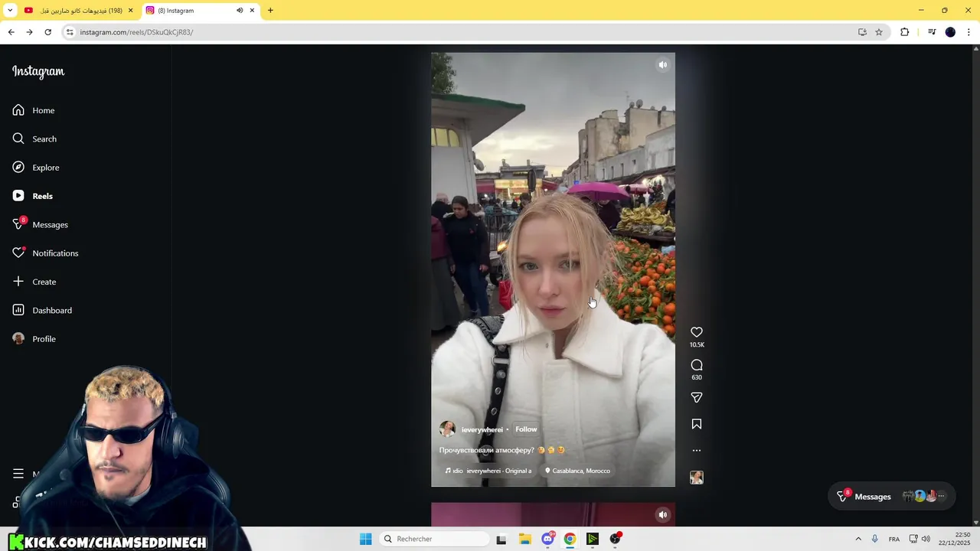The height and width of the screenshot is (551, 980).
Task: Click the Instagram logo
Action: pos(38,71)
